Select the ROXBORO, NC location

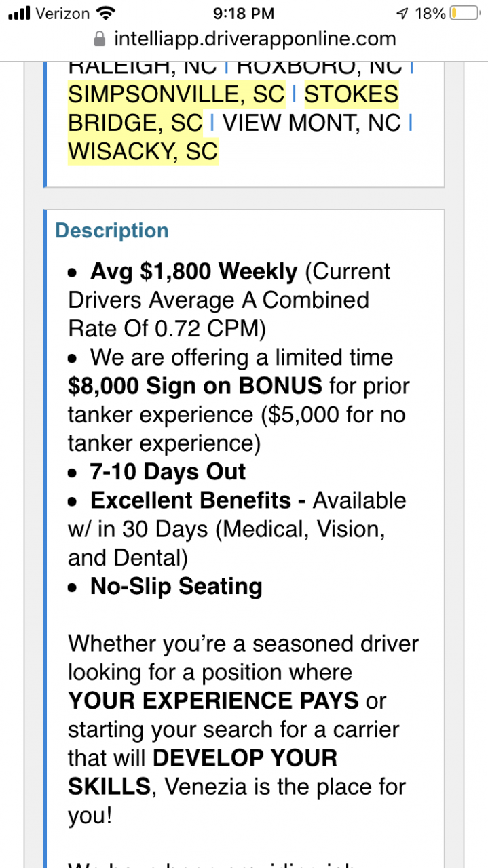click(320, 66)
